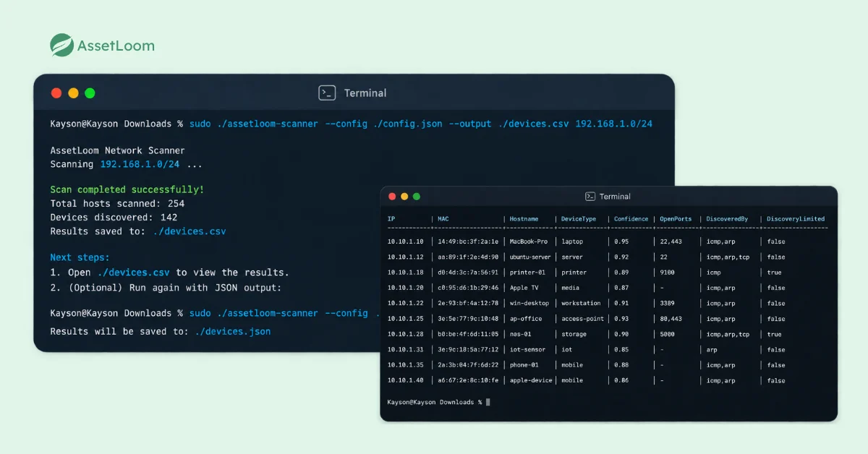Select the iot-sensor hostname cell

click(527, 349)
